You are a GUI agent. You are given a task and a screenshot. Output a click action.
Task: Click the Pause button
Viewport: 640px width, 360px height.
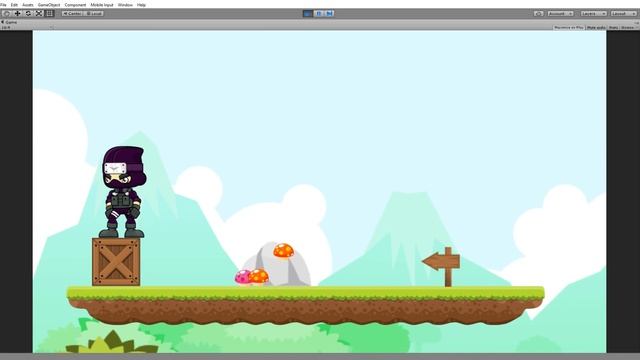click(x=319, y=13)
